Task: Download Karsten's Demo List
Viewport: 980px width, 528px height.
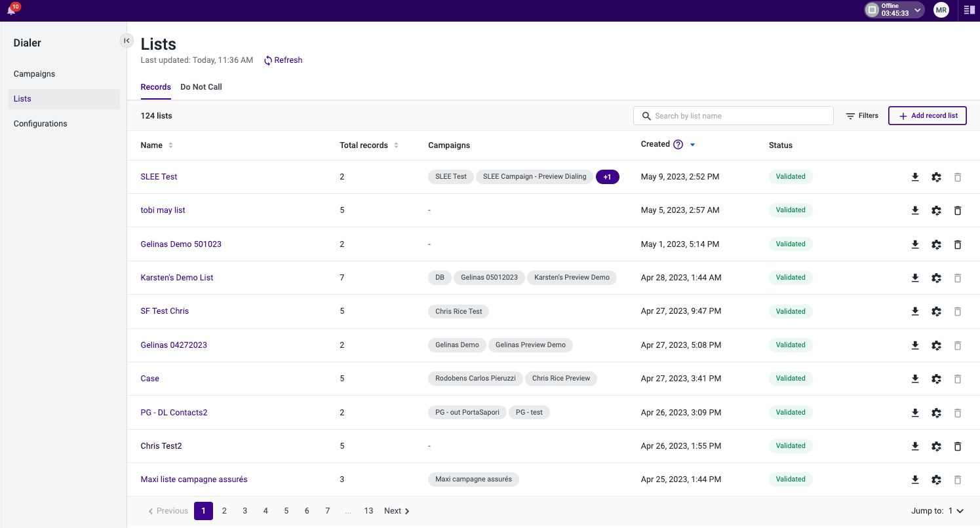Action: 915,278
